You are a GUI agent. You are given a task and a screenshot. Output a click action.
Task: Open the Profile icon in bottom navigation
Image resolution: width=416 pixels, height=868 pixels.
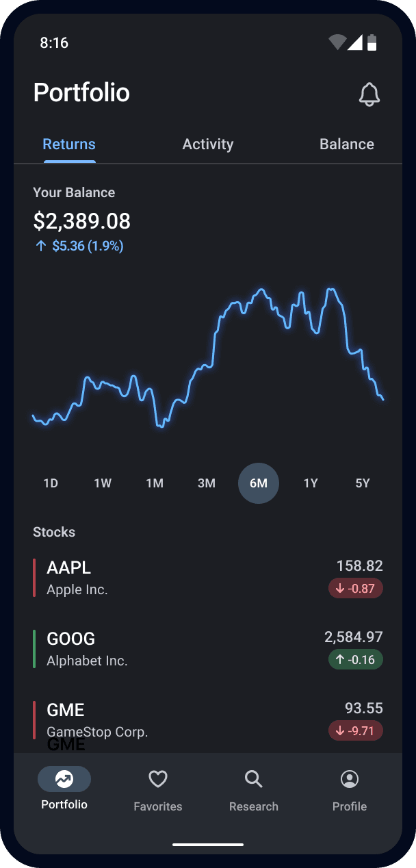tap(349, 779)
